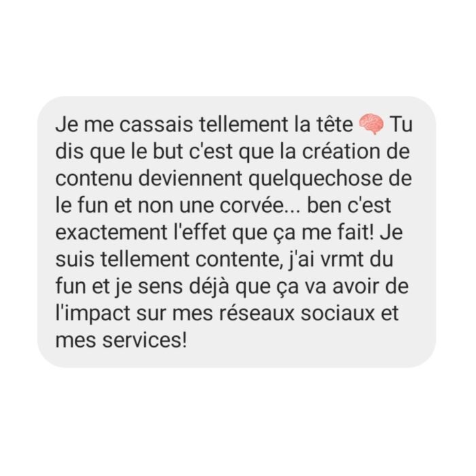Click the word "avoir" in the message

coord(356,286)
